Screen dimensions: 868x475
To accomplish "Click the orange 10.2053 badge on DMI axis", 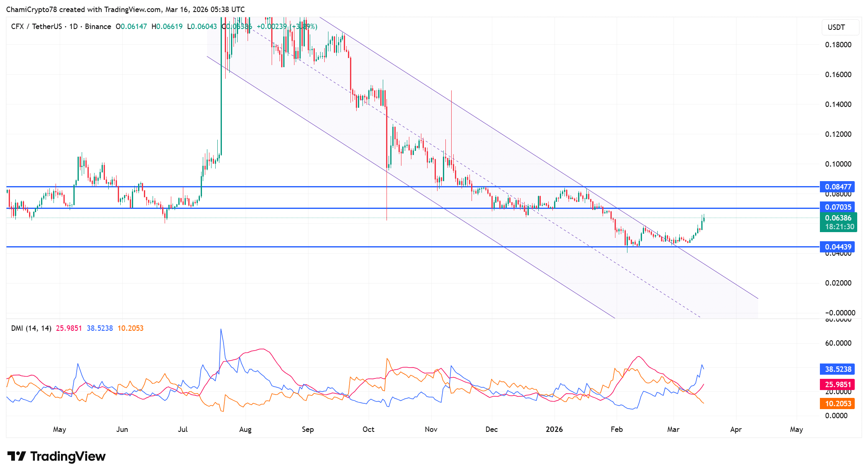I will click(837, 404).
